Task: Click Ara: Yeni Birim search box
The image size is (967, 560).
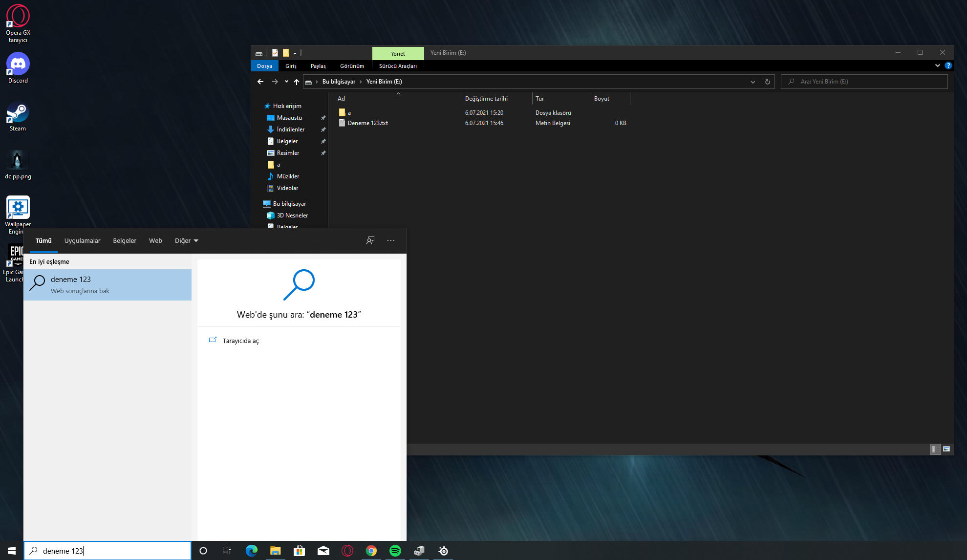Action: (x=864, y=82)
